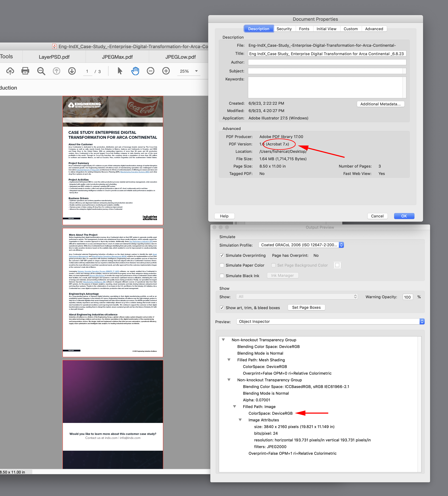
Task: Enable Simulate Black Ink
Action: 222,276
